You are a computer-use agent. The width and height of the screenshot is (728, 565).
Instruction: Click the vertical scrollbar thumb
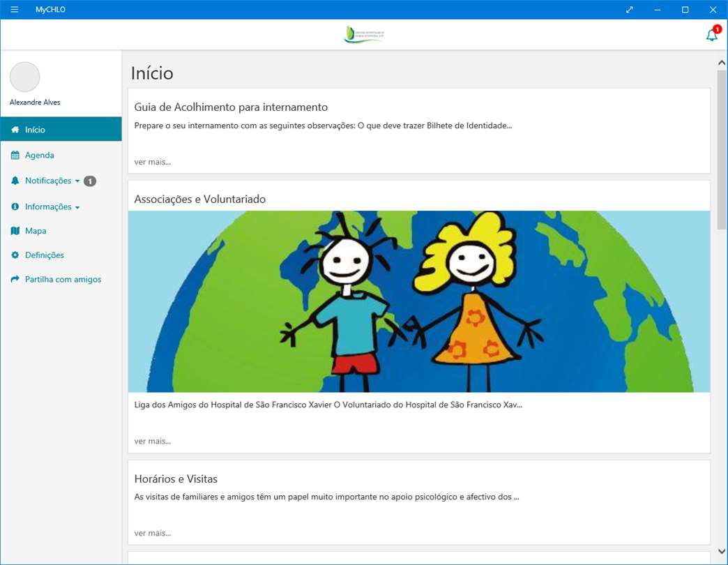point(722,149)
